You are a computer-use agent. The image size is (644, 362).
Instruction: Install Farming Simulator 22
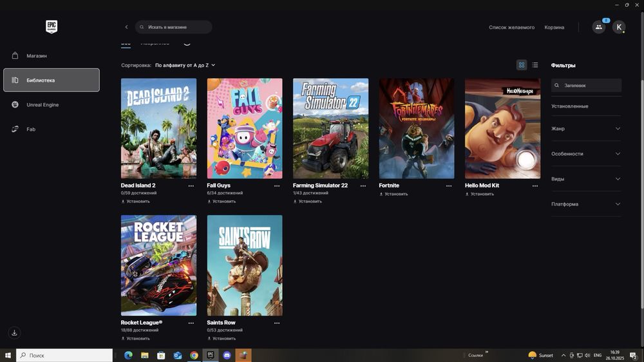(308, 202)
